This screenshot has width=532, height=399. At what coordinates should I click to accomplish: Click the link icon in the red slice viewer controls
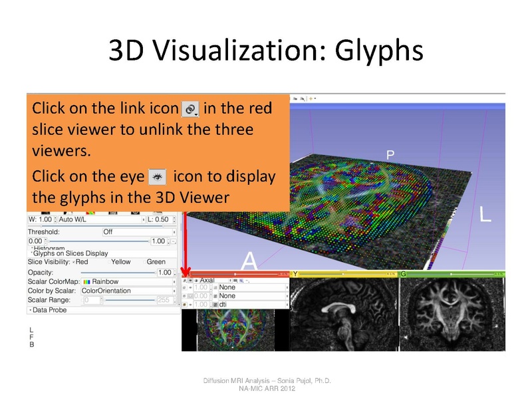pyautogui.click(x=185, y=281)
